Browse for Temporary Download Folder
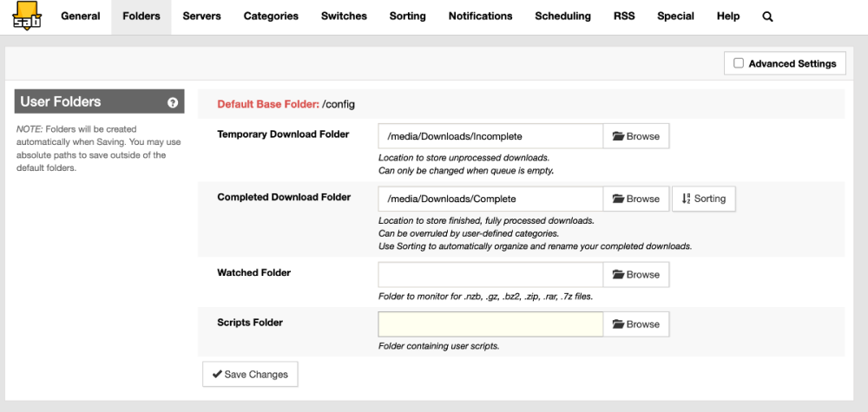868x412 pixels. click(636, 136)
